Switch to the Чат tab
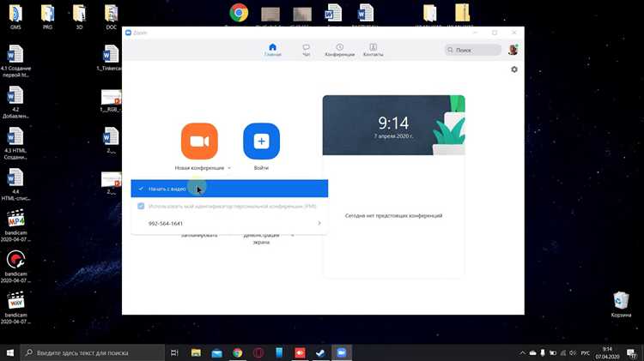Screen dimensions: 644x361 (x=306, y=50)
